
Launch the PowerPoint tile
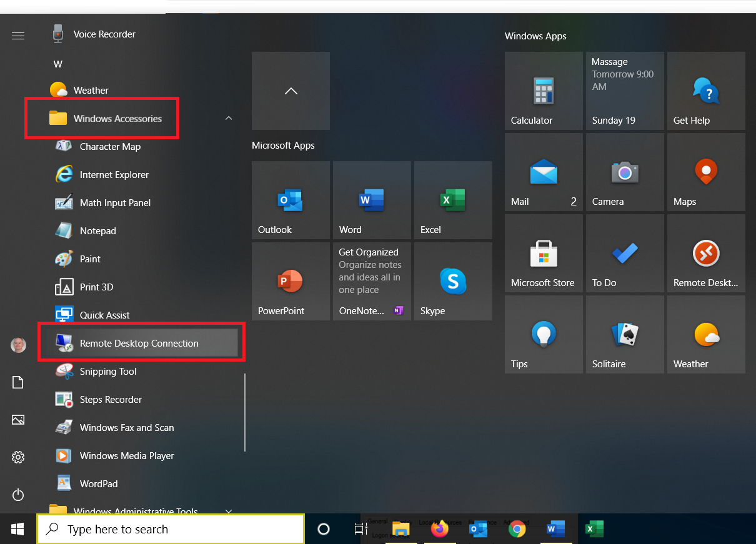click(291, 281)
